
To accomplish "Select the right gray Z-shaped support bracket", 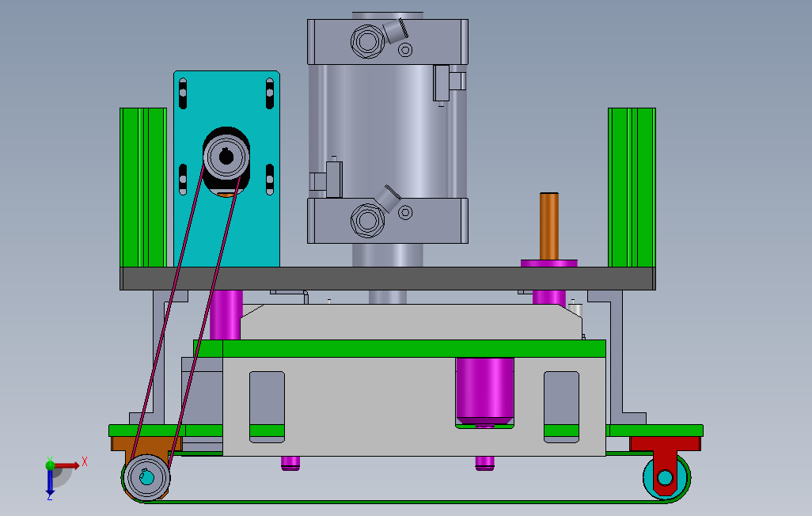I will pos(617,358).
